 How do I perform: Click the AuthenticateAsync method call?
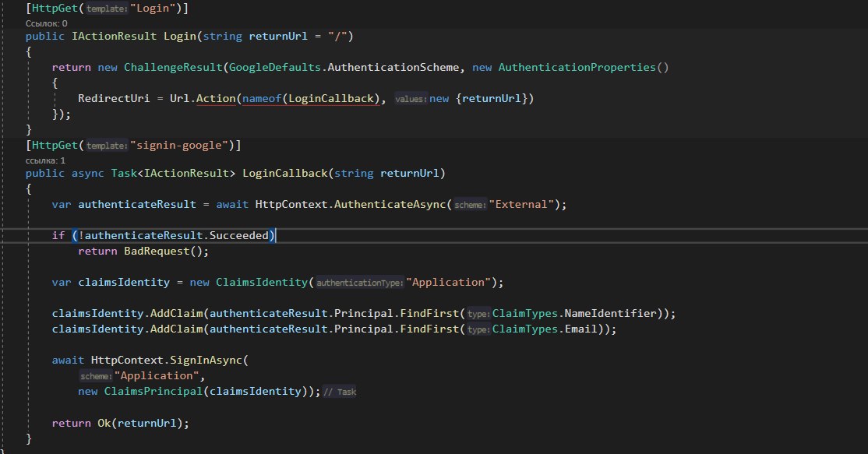[x=390, y=205]
